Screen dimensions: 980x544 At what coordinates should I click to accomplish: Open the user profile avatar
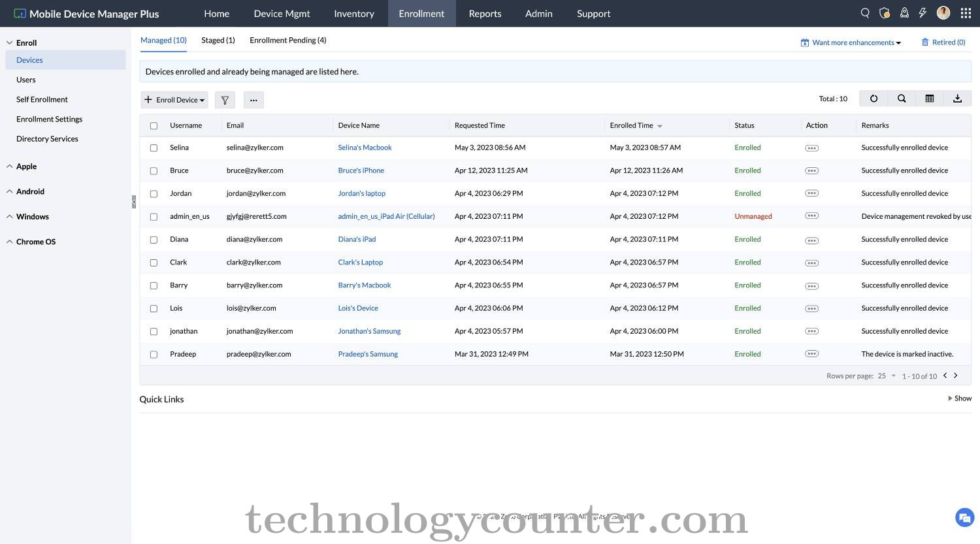tap(943, 13)
